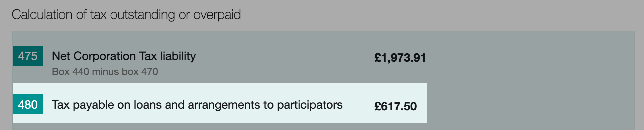
Task: Click the 480 box number badge
Action: (28, 104)
